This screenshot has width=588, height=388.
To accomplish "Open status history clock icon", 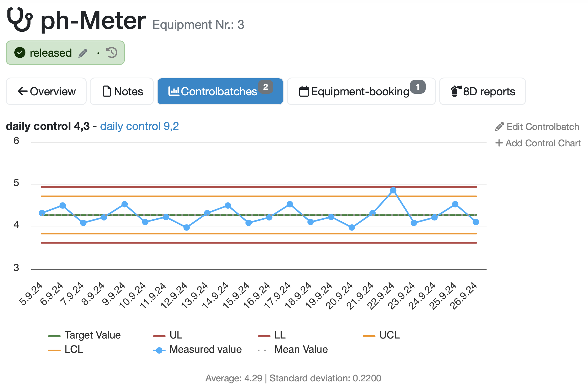I will [112, 53].
